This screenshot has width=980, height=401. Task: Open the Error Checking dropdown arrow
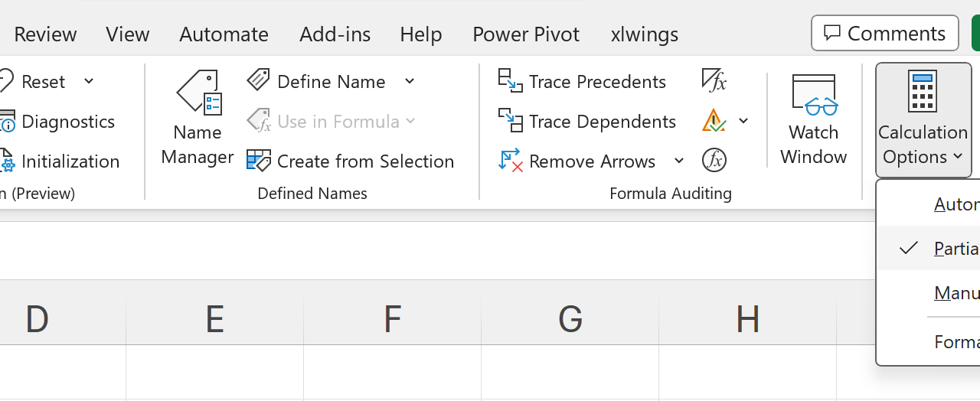tap(743, 121)
